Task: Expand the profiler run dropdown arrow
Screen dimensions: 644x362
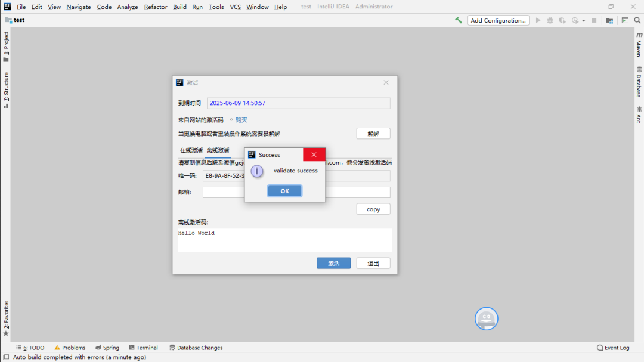Action: pyautogui.click(x=584, y=20)
